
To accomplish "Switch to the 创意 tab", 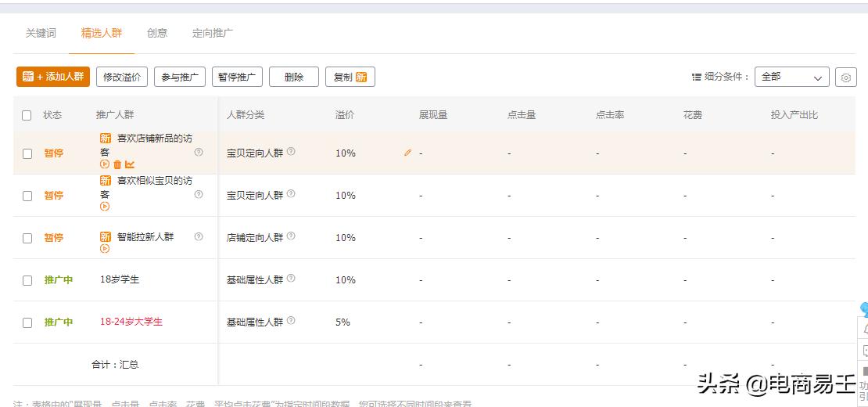I will [157, 33].
